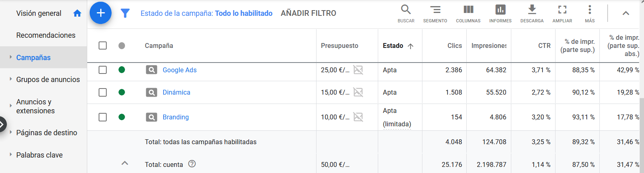Tick the select-all checkbox in table header
Image resolution: width=644 pixels, height=173 pixels.
pyautogui.click(x=103, y=45)
